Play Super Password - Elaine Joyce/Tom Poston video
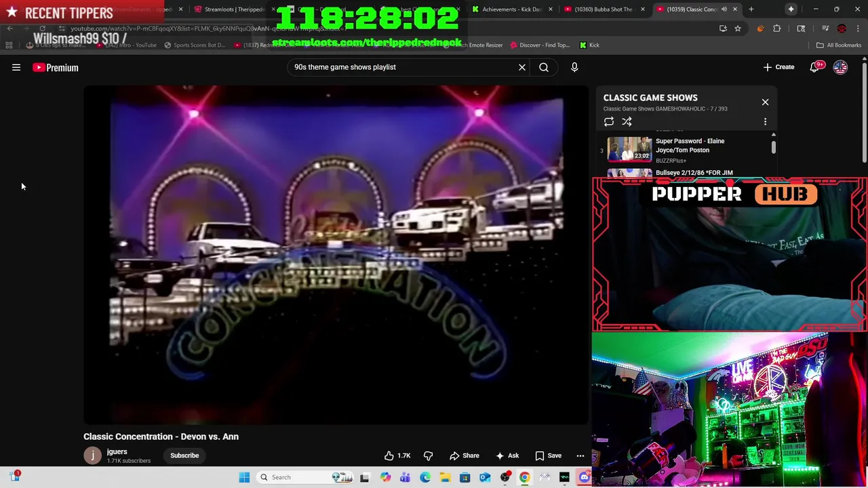868x488 pixels. tap(690, 146)
